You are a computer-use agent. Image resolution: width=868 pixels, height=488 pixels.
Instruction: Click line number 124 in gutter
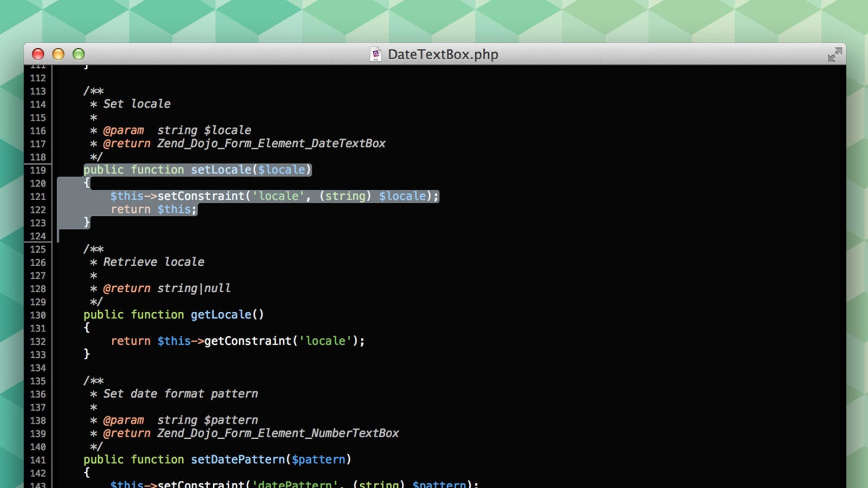(38, 236)
